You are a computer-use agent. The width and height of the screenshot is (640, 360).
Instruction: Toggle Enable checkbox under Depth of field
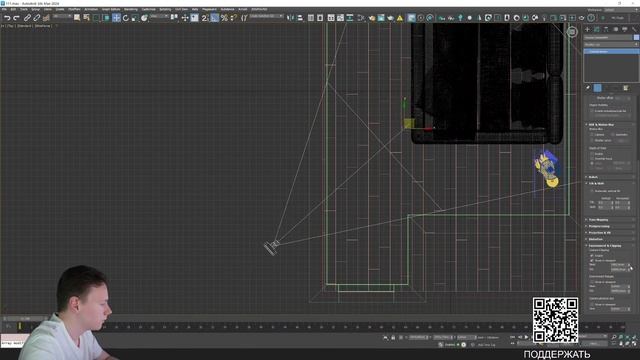click(592, 153)
